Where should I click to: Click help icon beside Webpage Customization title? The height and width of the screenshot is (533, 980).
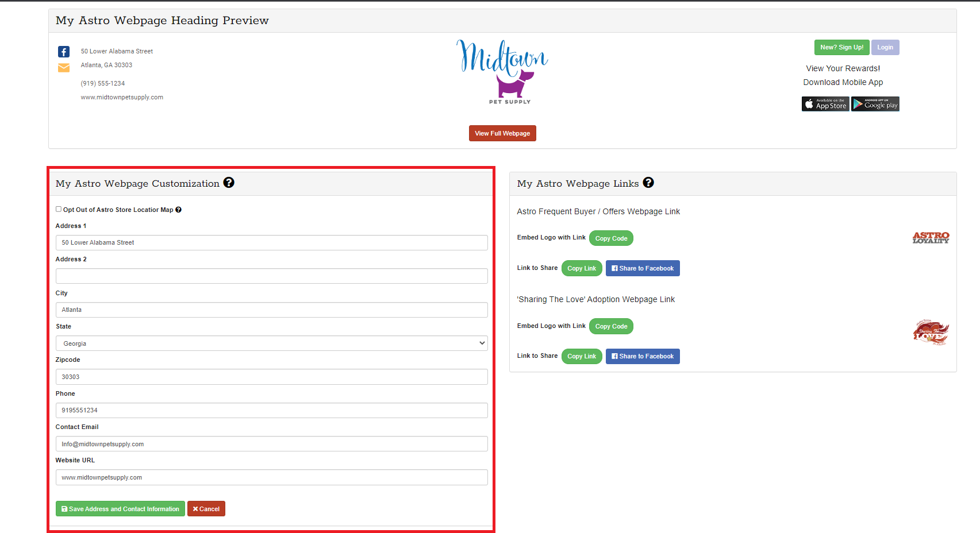pos(229,183)
